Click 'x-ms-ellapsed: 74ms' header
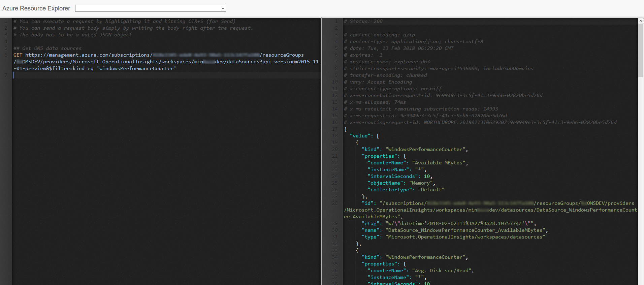This screenshot has height=285, width=644. (x=375, y=102)
